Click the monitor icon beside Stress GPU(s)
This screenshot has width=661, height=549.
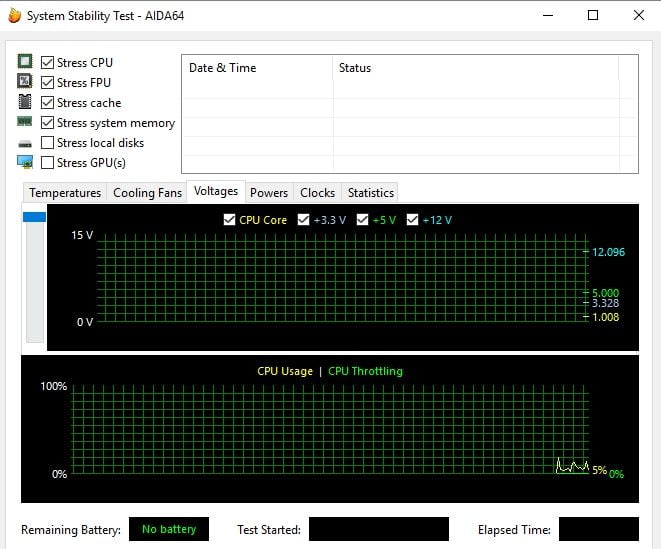coord(25,162)
